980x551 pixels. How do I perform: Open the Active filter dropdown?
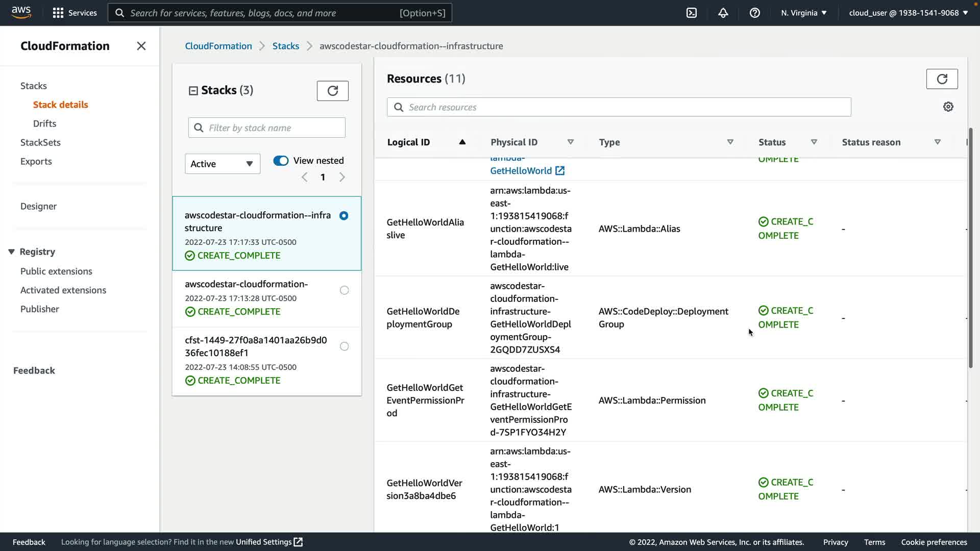coord(222,164)
